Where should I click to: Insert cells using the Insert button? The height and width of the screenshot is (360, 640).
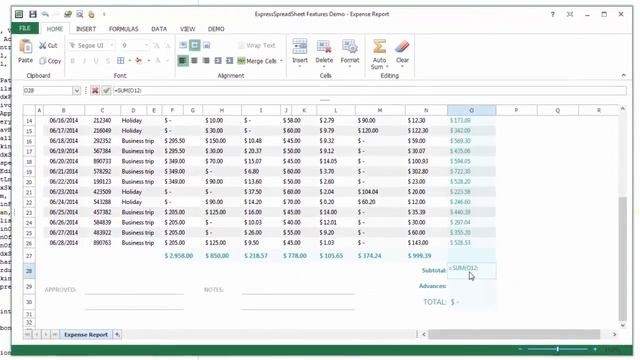(300, 53)
